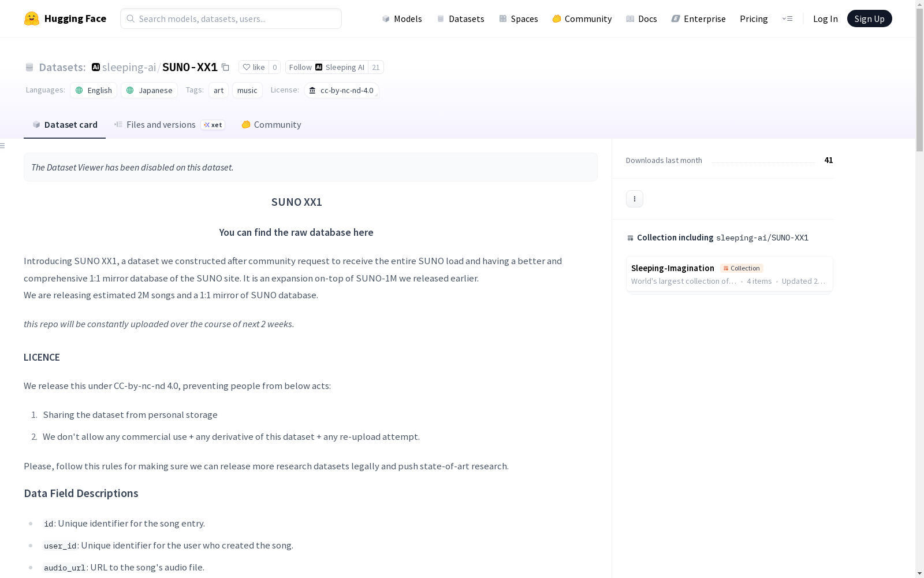This screenshot has width=924, height=578.
Task: Click the music tag
Action: coord(247,90)
